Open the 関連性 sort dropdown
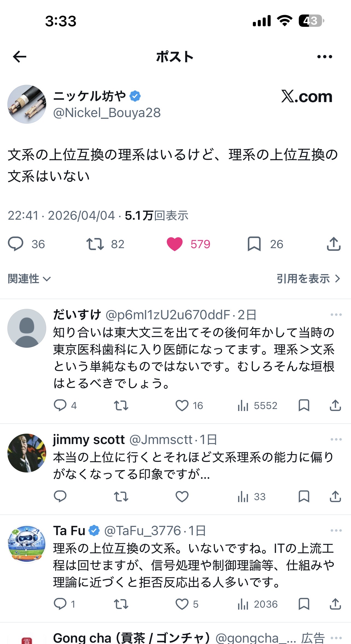 (x=29, y=279)
